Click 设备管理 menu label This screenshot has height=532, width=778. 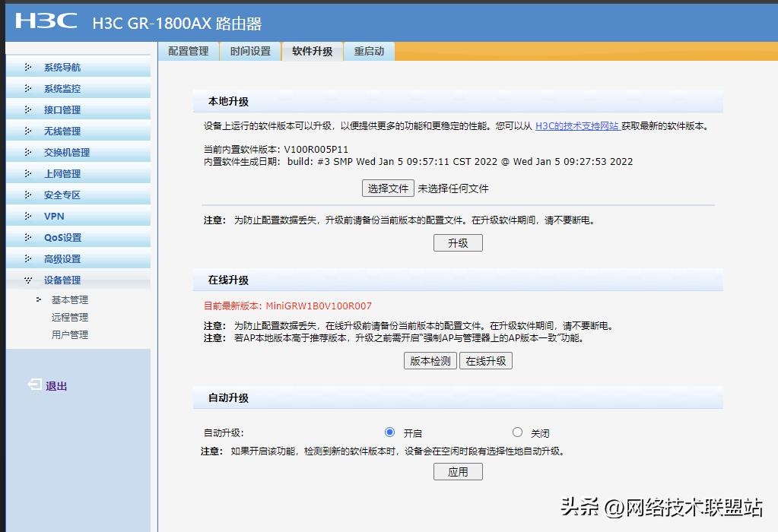pyautogui.click(x=62, y=280)
